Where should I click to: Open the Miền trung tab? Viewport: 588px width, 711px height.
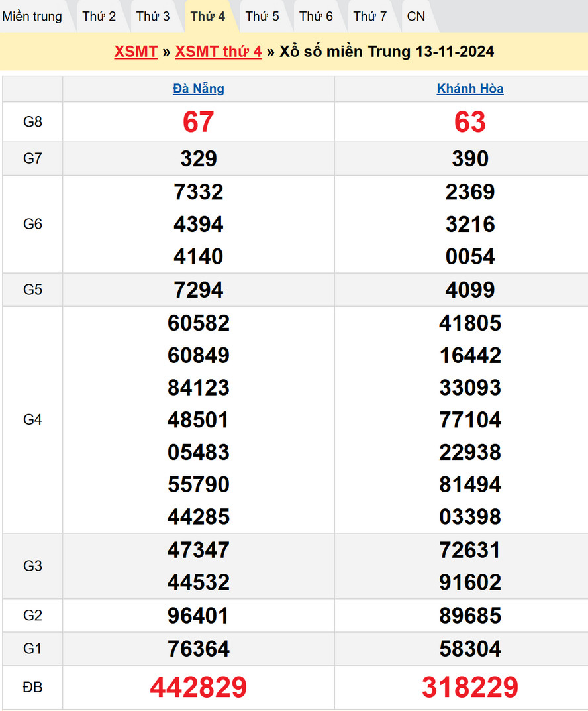pyautogui.click(x=32, y=17)
